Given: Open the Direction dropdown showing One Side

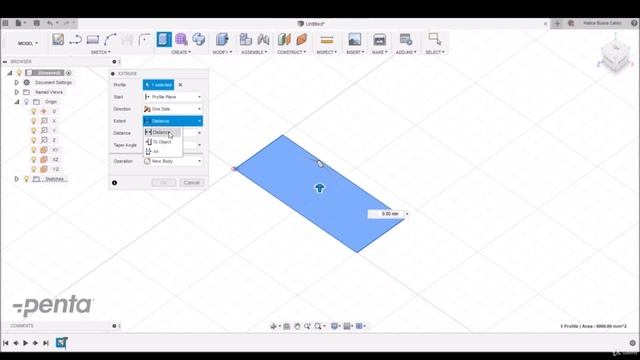Looking at the screenshot, I should [x=173, y=109].
